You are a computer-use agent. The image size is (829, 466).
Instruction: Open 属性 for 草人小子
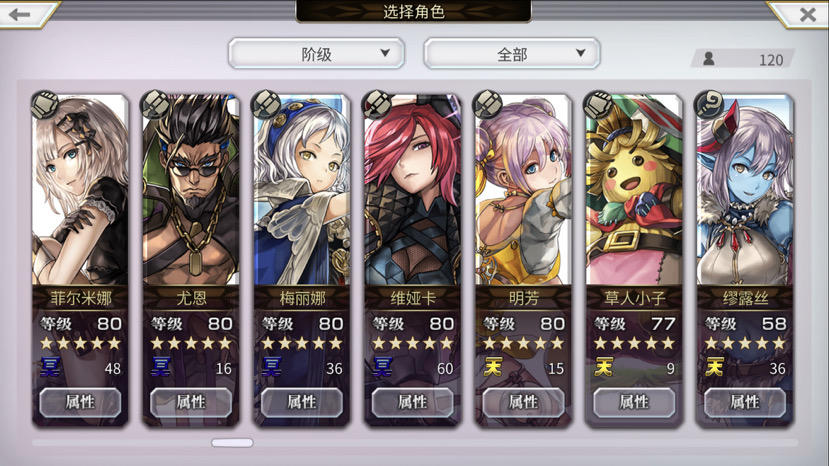pyautogui.click(x=634, y=403)
